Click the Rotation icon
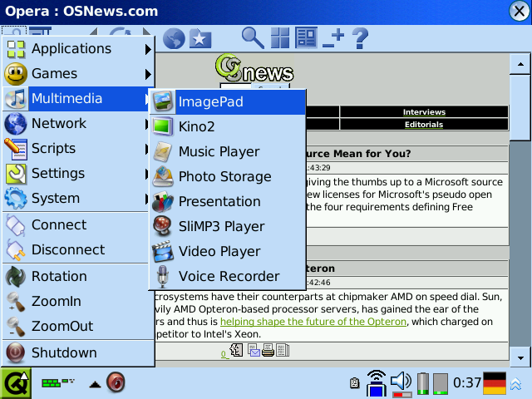The image size is (532, 399). click(x=16, y=277)
